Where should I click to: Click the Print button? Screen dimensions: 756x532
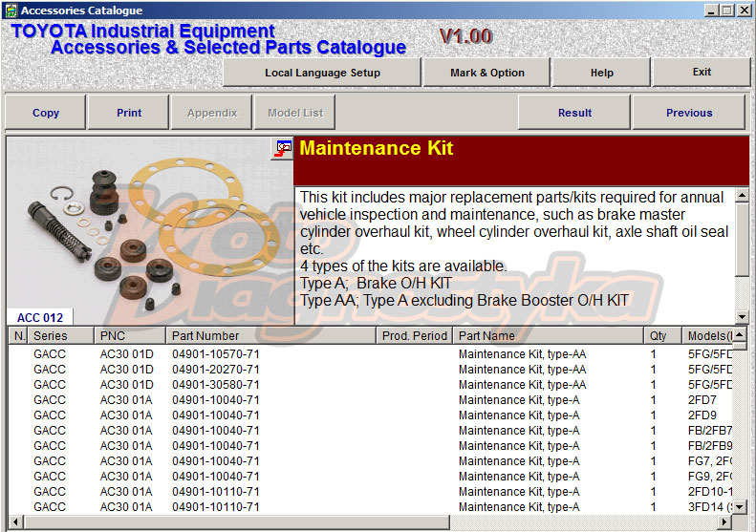click(129, 113)
